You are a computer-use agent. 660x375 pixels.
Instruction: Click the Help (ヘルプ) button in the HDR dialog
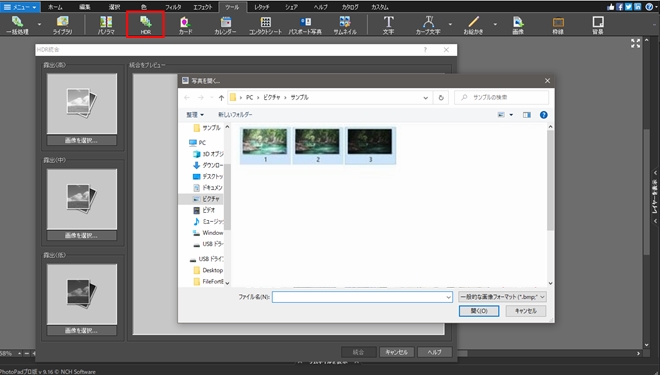[x=434, y=352]
